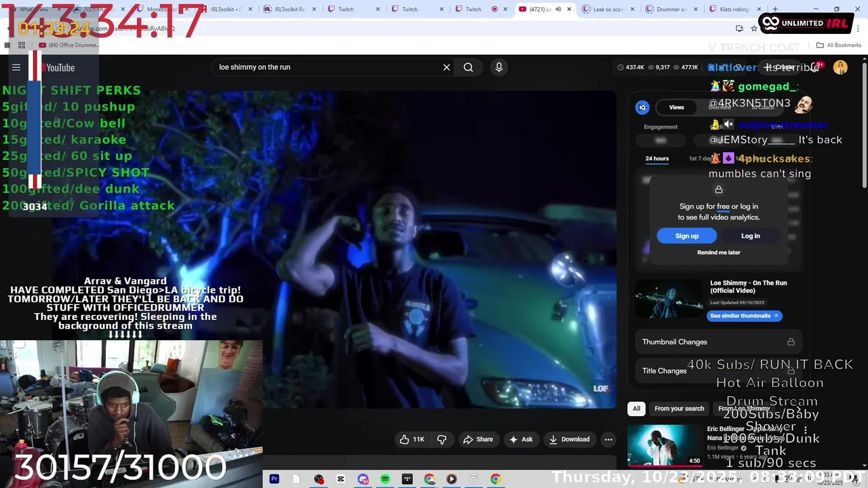This screenshot has height=488, width=868.
Task: Open Spotify from the taskbar
Action: pos(385,479)
